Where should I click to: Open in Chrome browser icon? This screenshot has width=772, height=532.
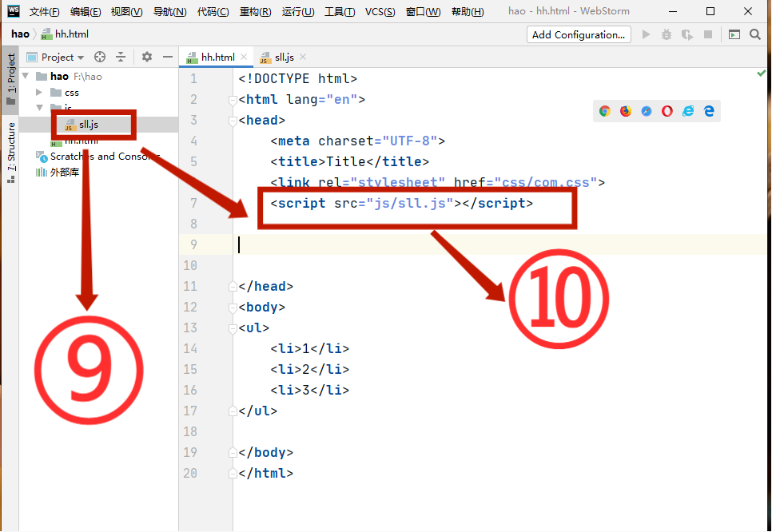(x=605, y=111)
